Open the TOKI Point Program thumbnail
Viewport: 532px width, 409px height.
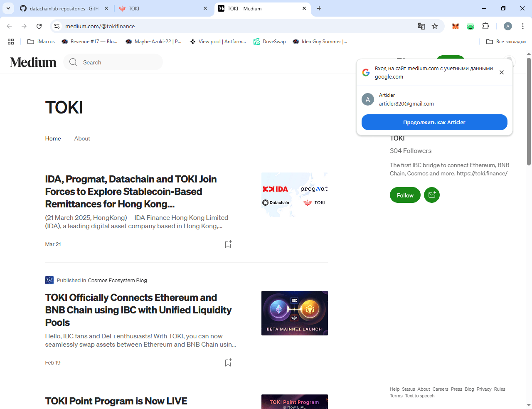click(295, 402)
